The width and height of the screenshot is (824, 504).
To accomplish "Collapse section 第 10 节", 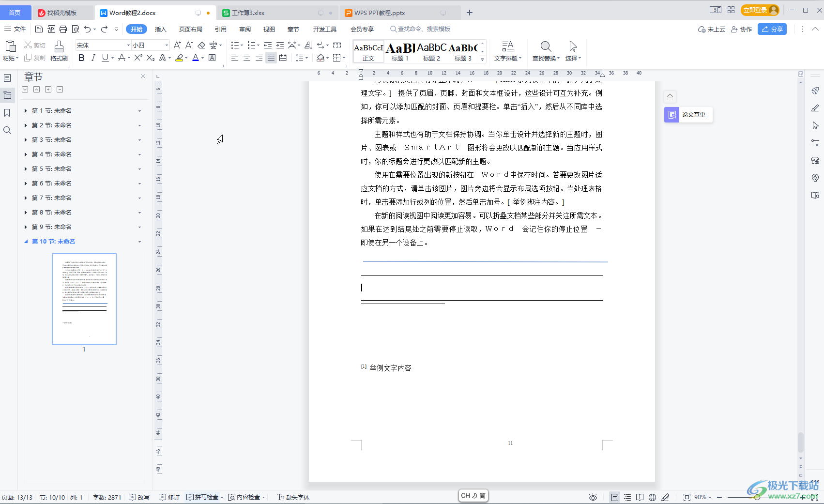I will pyautogui.click(x=26, y=242).
